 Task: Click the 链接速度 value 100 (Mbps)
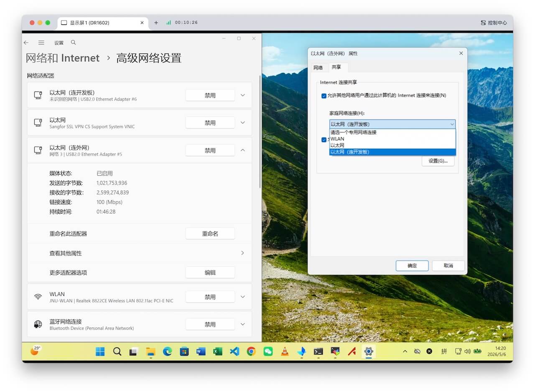[110, 202]
